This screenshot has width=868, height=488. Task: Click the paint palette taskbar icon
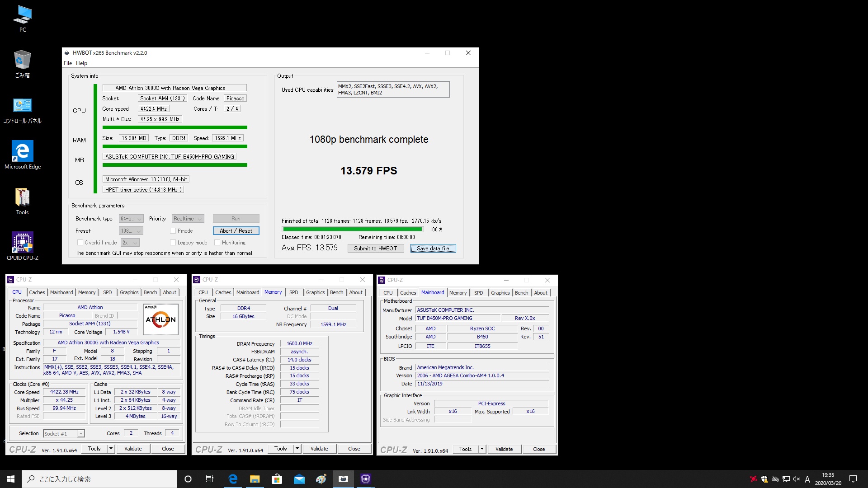pyautogui.click(x=321, y=479)
